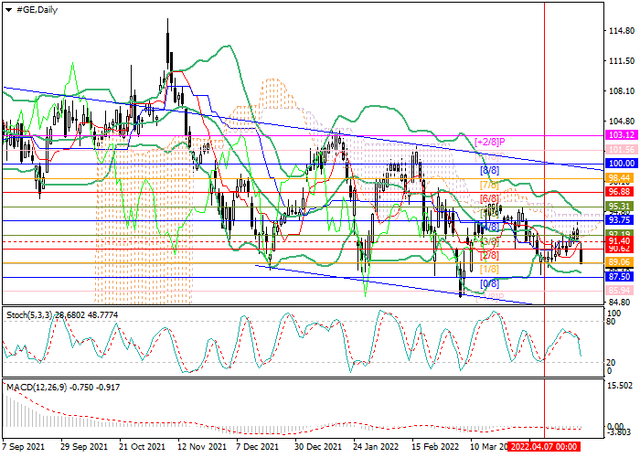Click the 30 Dec 2021 date label
This screenshot has height=457, width=640.
point(318,447)
